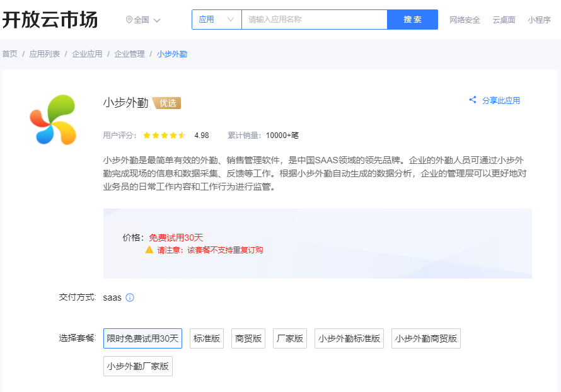Go to 企业管理 in the breadcrumb
The width and height of the screenshot is (561, 392).
click(129, 54)
